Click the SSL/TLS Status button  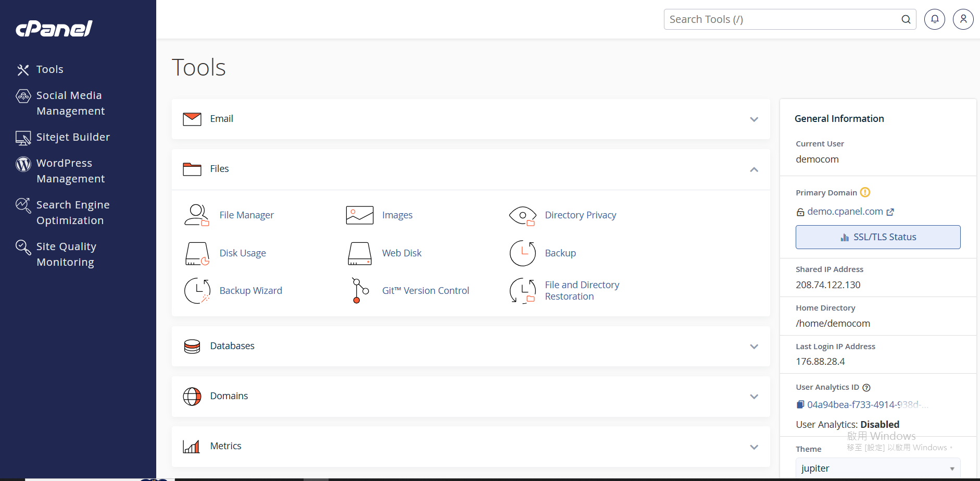(x=877, y=237)
